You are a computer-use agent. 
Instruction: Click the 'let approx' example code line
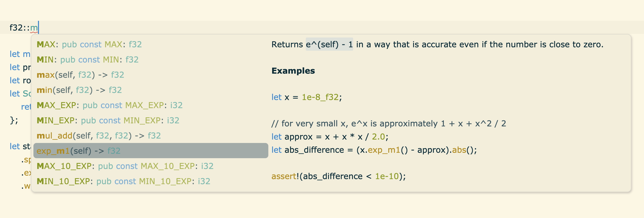pos(330,137)
